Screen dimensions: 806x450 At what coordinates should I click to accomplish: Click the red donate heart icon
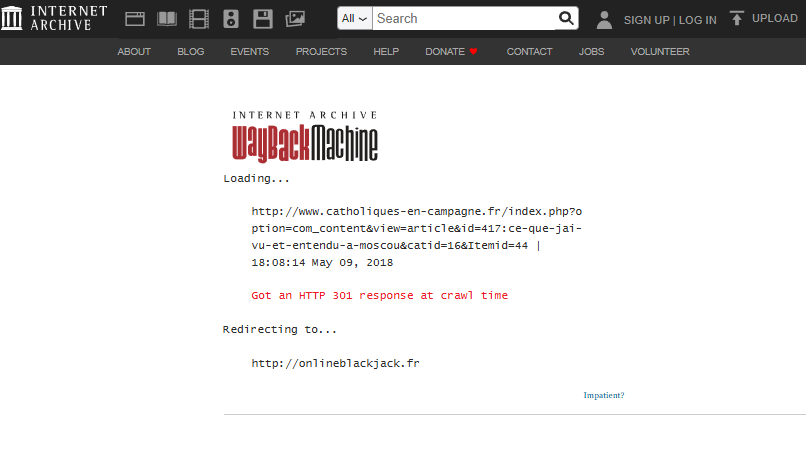pos(473,51)
